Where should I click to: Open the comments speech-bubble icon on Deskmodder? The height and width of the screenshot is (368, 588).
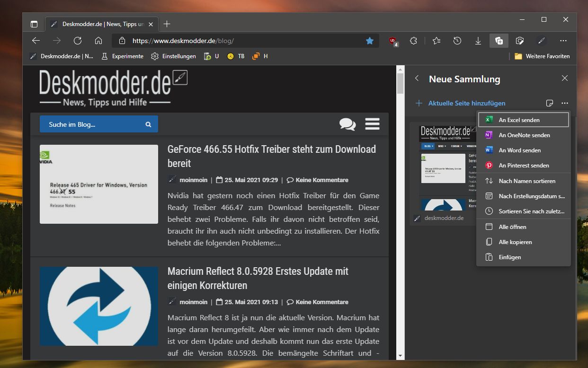pos(347,124)
